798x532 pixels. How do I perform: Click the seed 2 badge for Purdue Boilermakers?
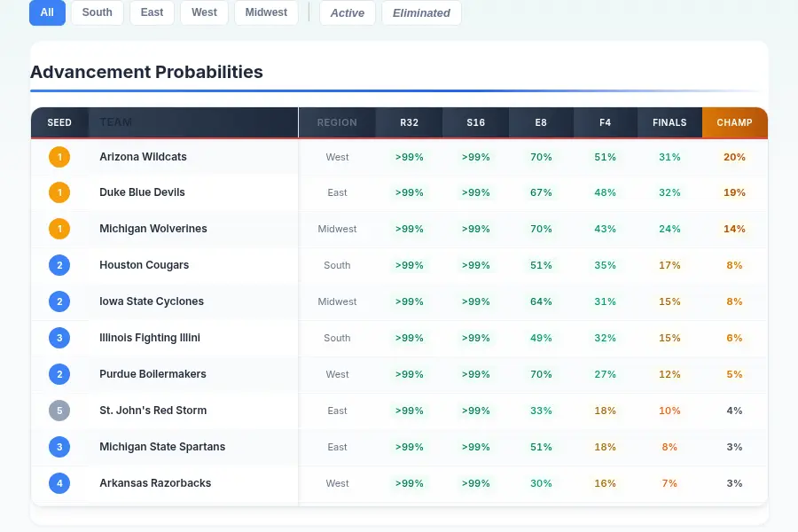pyautogui.click(x=59, y=374)
